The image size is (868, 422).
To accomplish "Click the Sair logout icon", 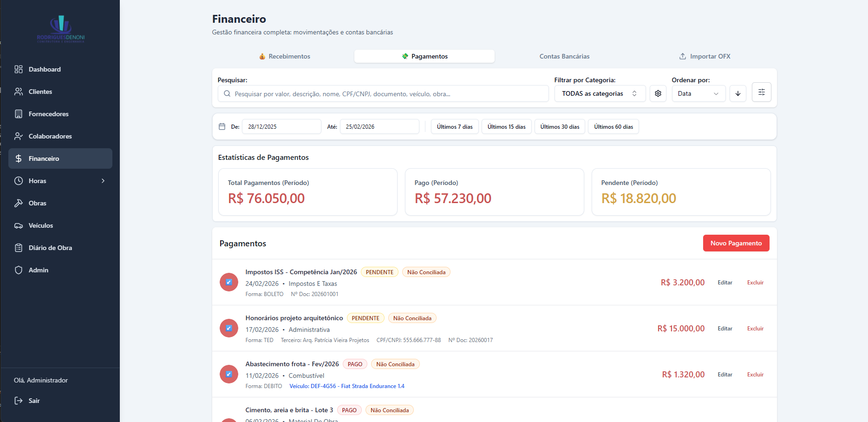I will tap(19, 401).
